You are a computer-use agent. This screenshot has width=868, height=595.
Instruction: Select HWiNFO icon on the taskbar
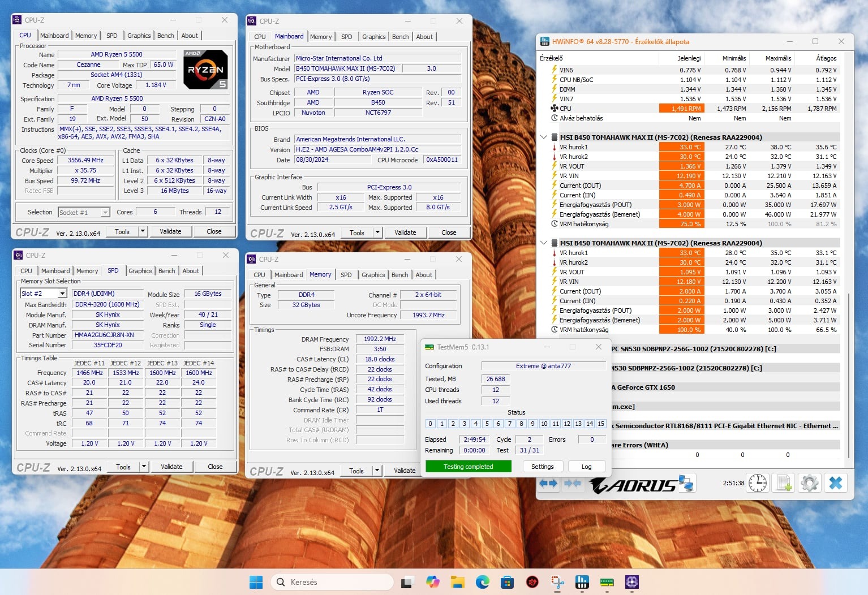(582, 582)
